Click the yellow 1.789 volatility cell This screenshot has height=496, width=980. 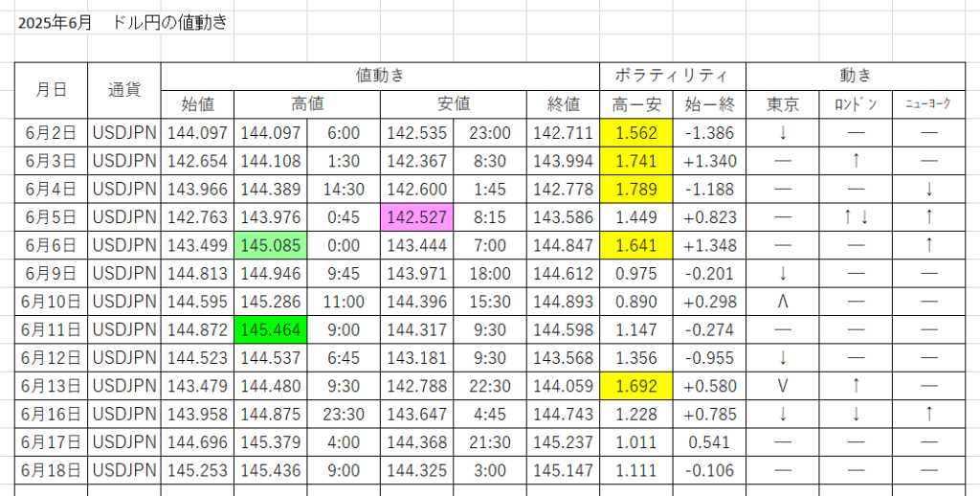click(635, 190)
